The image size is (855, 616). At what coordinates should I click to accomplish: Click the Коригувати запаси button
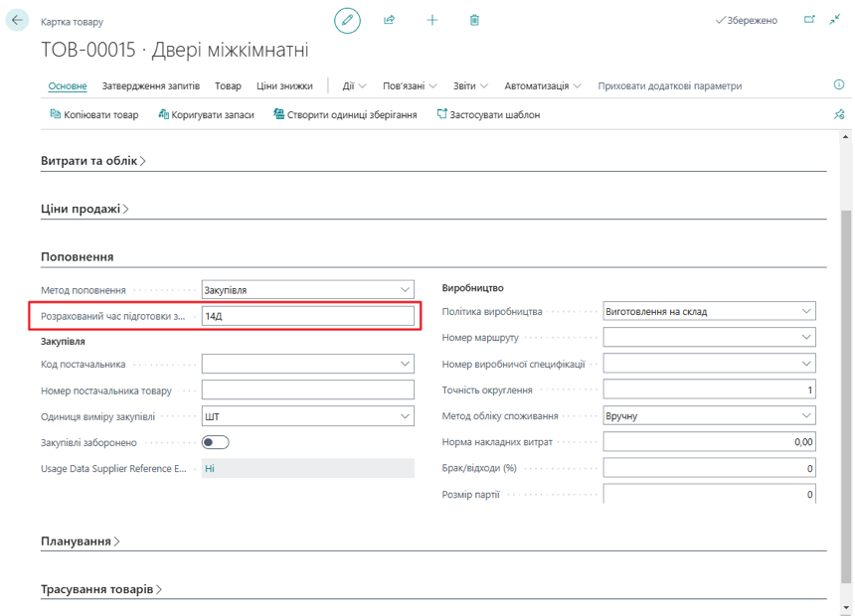pos(206,115)
